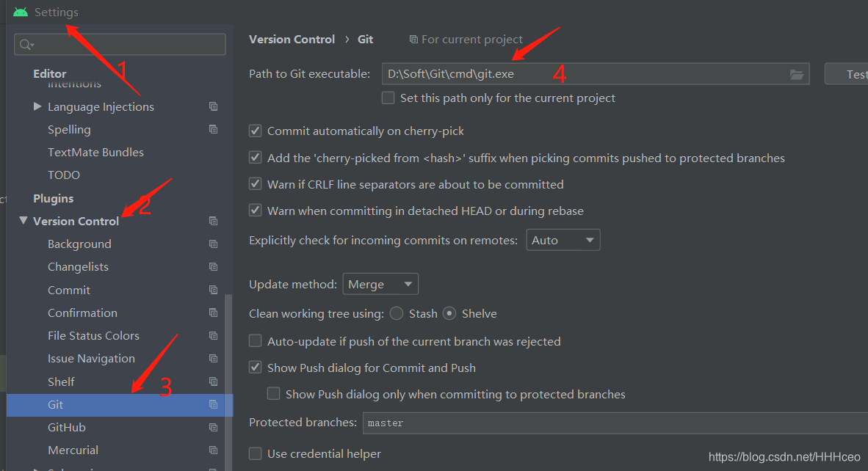This screenshot has width=868, height=471.
Task: Open the folder browser for Git executable path
Action: (x=798, y=73)
